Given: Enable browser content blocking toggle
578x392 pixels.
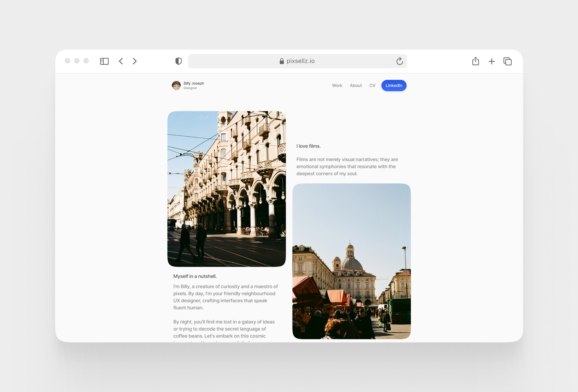Looking at the screenshot, I should (x=178, y=61).
